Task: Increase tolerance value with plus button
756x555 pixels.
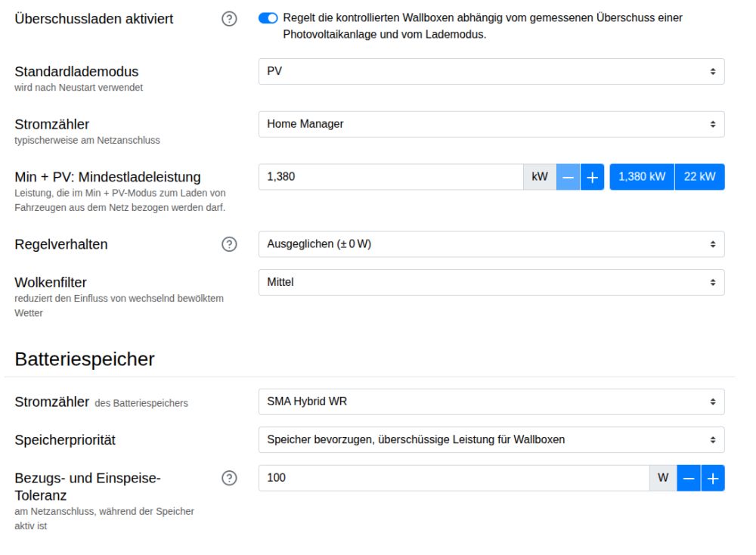Action: [x=713, y=478]
